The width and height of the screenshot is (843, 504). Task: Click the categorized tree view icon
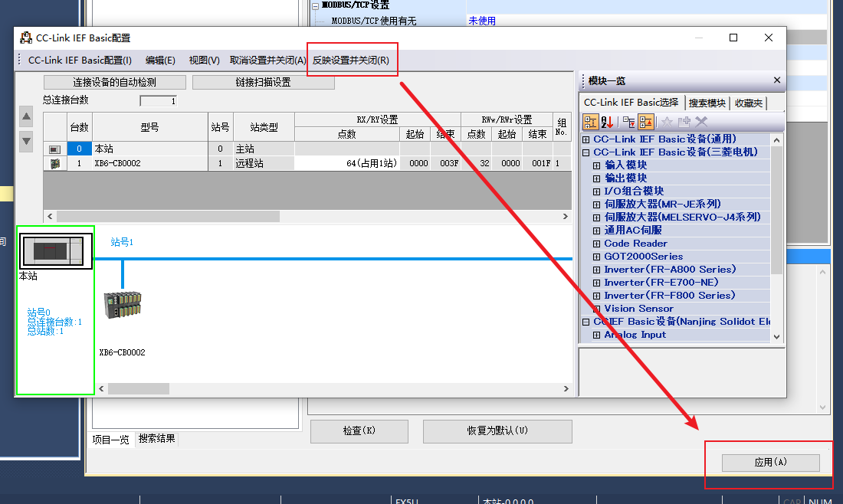point(590,122)
